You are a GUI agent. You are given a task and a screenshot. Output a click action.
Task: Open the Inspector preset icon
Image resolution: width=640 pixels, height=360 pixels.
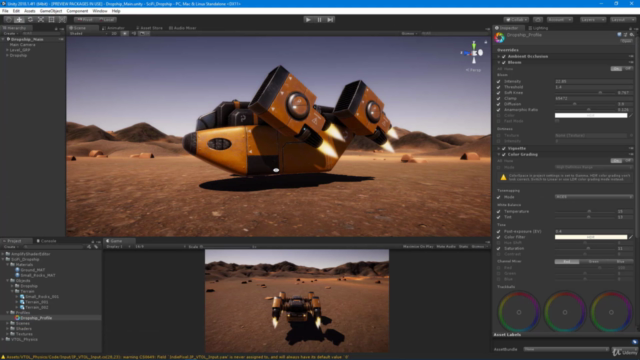[x=625, y=35]
